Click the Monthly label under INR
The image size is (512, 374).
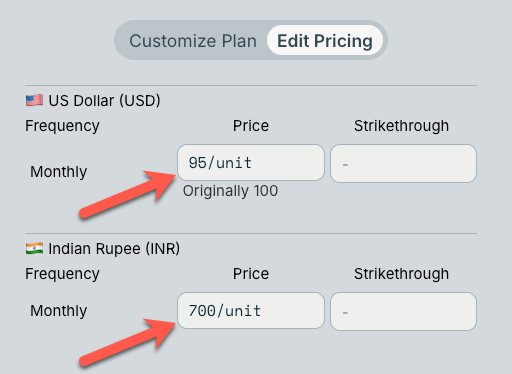coord(58,311)
